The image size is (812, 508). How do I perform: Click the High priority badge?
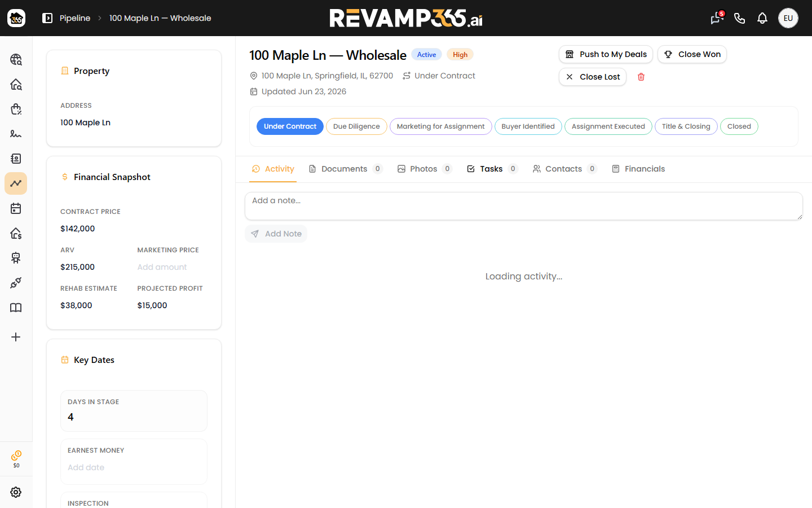click(460, 55)
